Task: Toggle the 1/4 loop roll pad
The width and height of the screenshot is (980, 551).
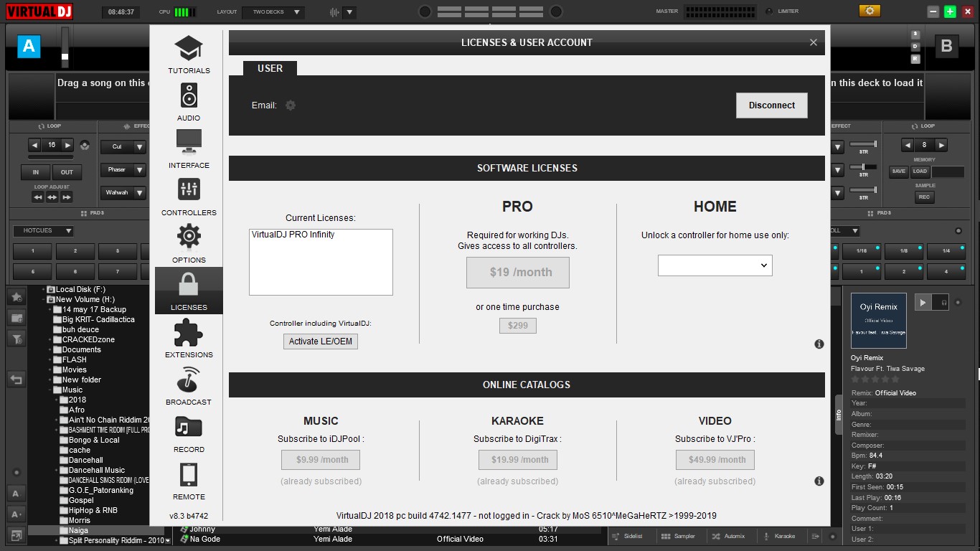Action: click(946, 251)
